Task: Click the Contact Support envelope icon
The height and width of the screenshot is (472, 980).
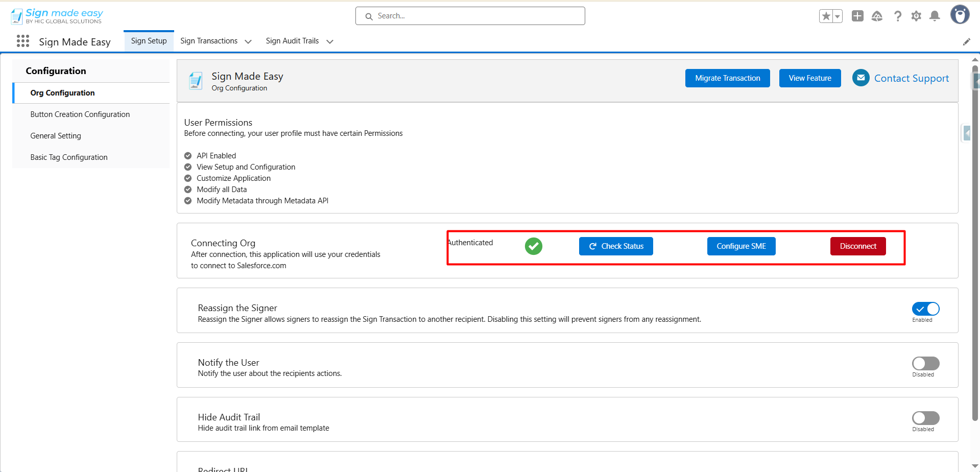Action: 861,78
